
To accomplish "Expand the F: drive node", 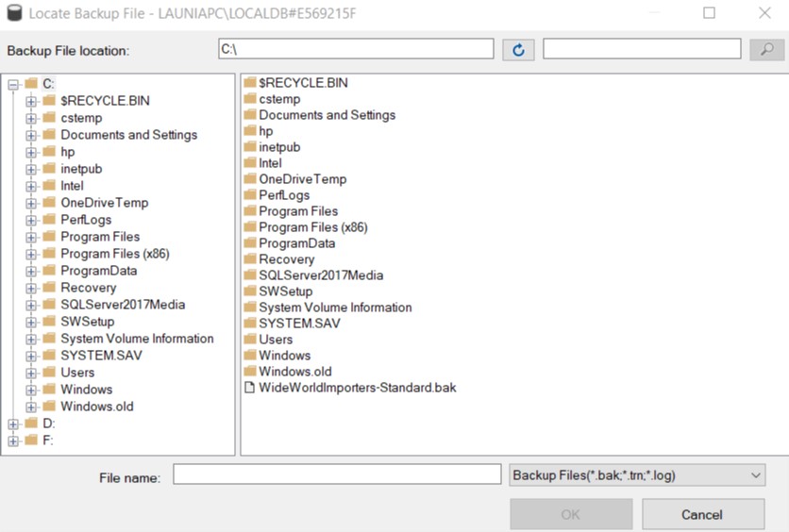I will click(x=13, y=441).
